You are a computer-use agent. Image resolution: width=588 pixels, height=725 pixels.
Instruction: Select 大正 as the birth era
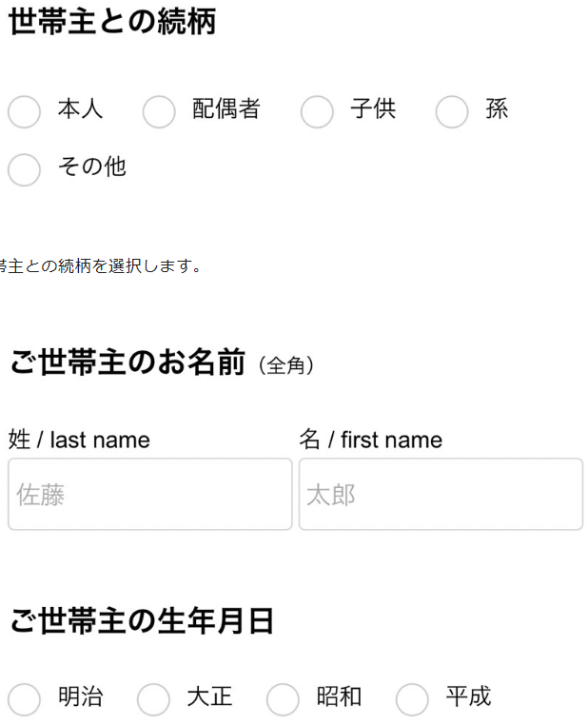[x=153, y=699]
